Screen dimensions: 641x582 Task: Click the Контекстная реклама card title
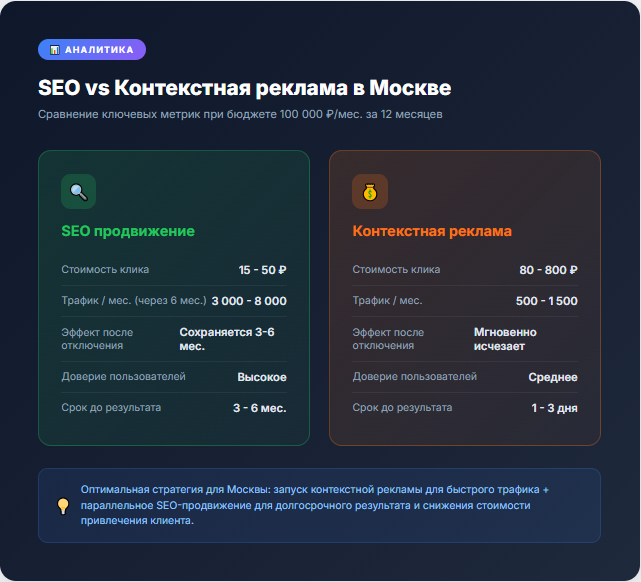(x=432, y=231)
